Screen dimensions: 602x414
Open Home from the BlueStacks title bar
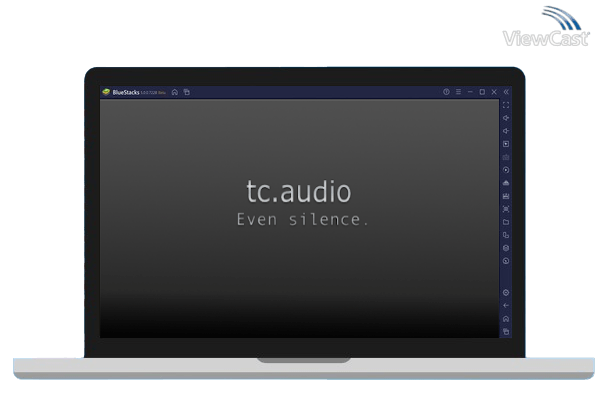(x=175, y=92)
